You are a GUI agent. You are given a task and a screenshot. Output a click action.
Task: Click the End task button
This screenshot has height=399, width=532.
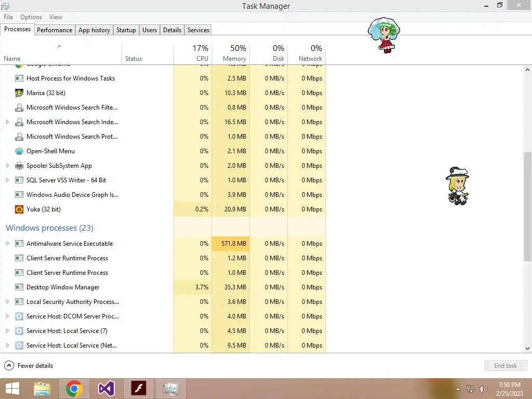click(x=506, y=366)
